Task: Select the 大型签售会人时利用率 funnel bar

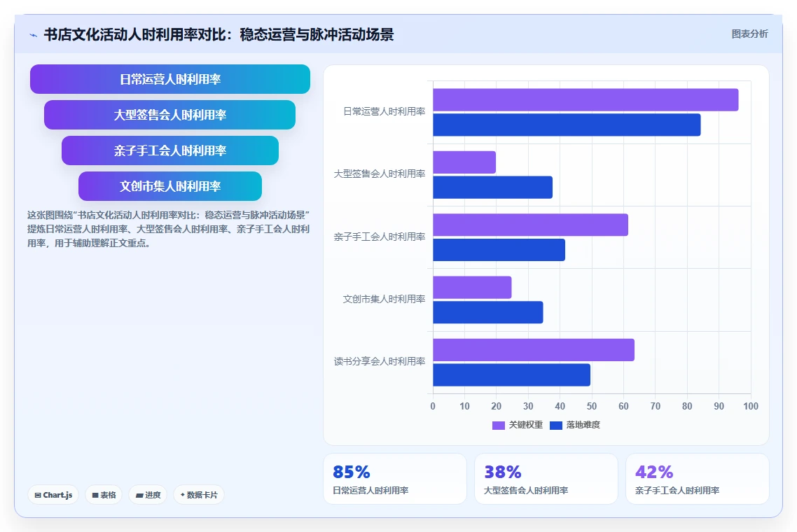Action: click(169, 115)
